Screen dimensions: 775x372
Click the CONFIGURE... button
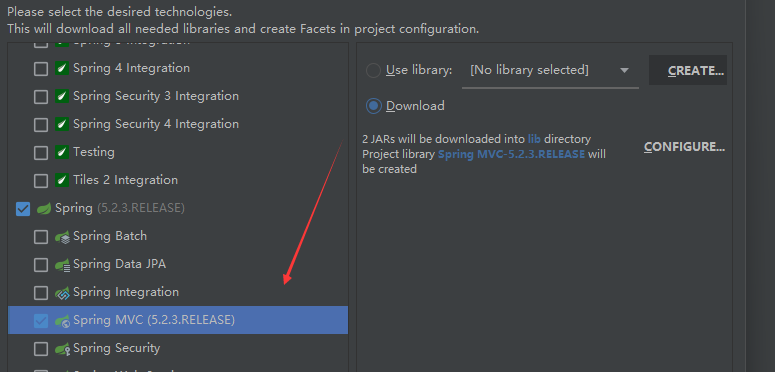[684, 147]
